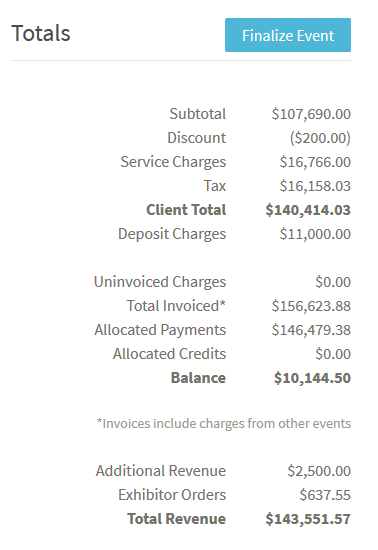The height and width of the screenshot is (550, 378).
Task: Click the Tax amount $16,158.03
Action: point(315,186)
